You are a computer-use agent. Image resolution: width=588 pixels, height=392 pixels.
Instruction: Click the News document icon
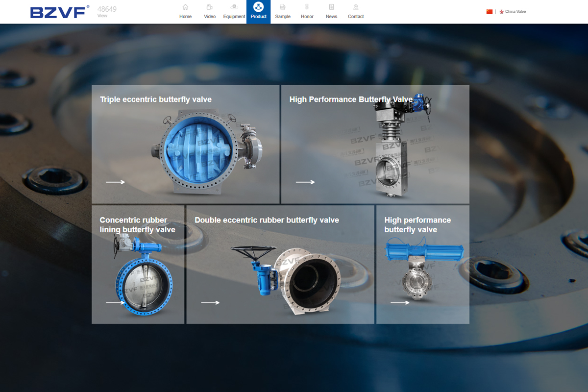click(x=331, y=7)
